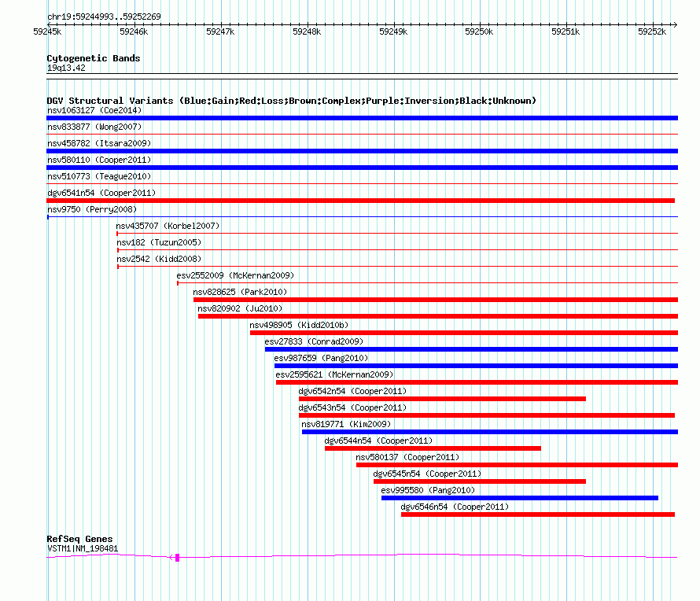Select the nsv498905 red loss bar
Image resolution: width=700 pixels, height=601 pixels.
click(x=464, y=333)
